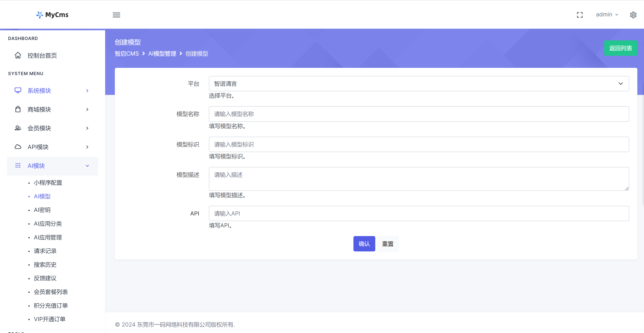The width and height of the screenshot is (644, 333).
Task: Focus the 模型名称 input field
Action: coord(419,114)
